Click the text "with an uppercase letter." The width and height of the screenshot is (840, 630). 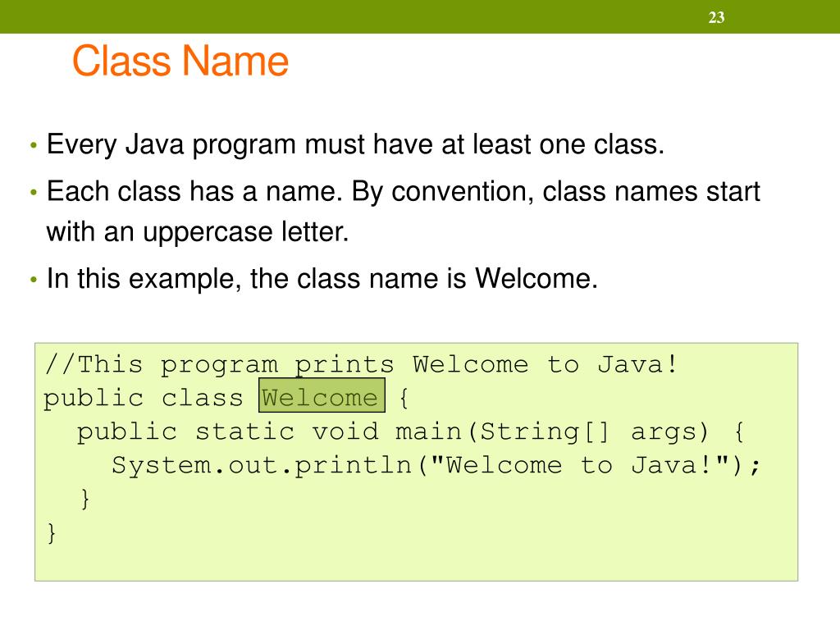click(x=198, y=232)
